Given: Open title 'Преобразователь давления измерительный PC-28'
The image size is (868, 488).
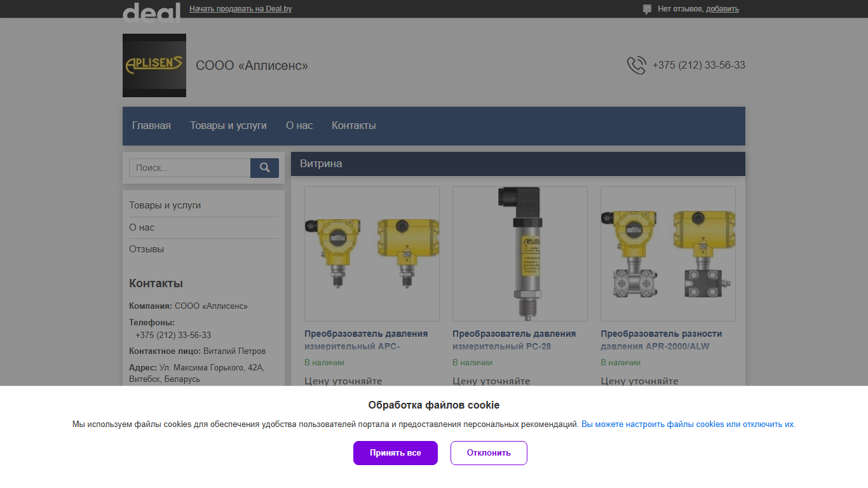Looking at the screenshot, I should [x=514, y=340].
